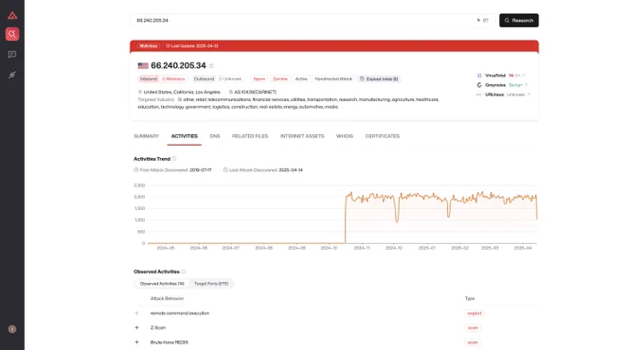
Task: Click the Spam tag
Action: [259, 79]
